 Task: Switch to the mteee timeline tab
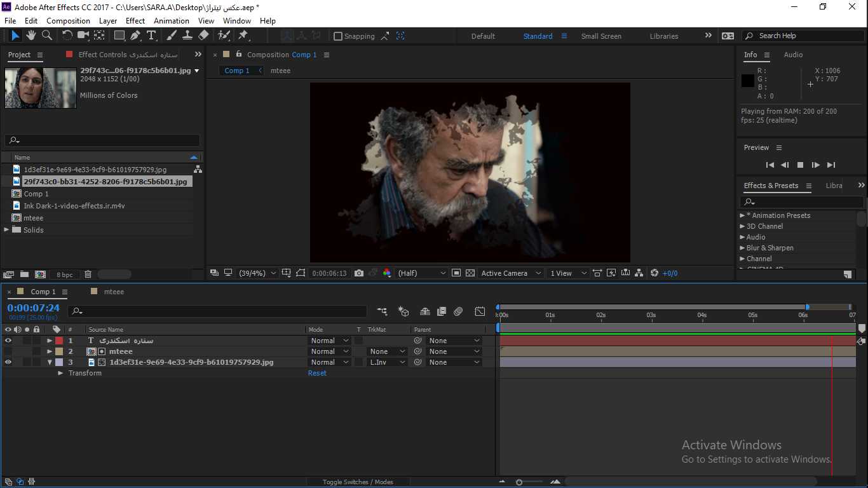pos(114,292)
